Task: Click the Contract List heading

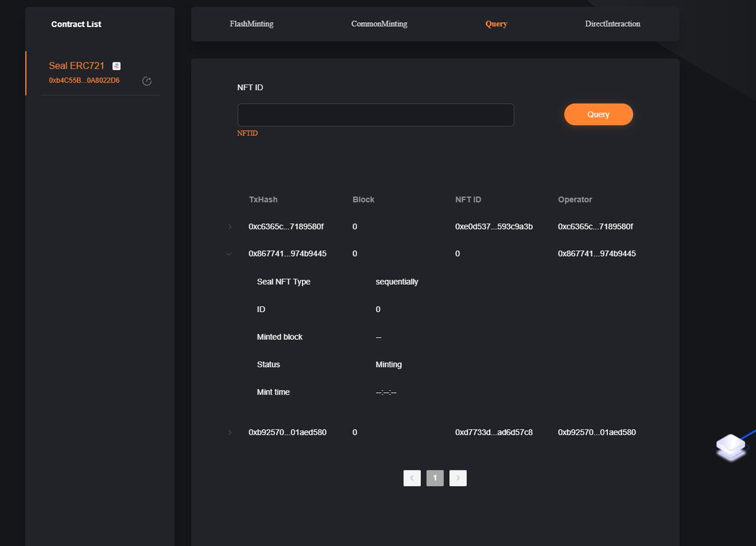Action: pos(76,24)
